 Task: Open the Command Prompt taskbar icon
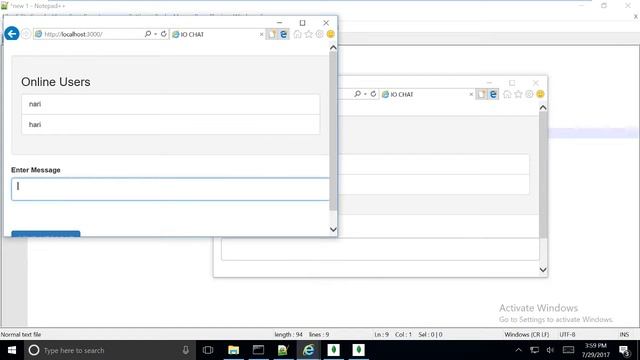pos(258,350)
